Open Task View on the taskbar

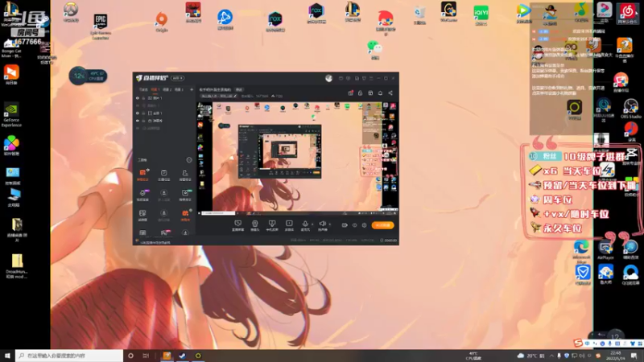pyautogui.click(x=146, y=356)
